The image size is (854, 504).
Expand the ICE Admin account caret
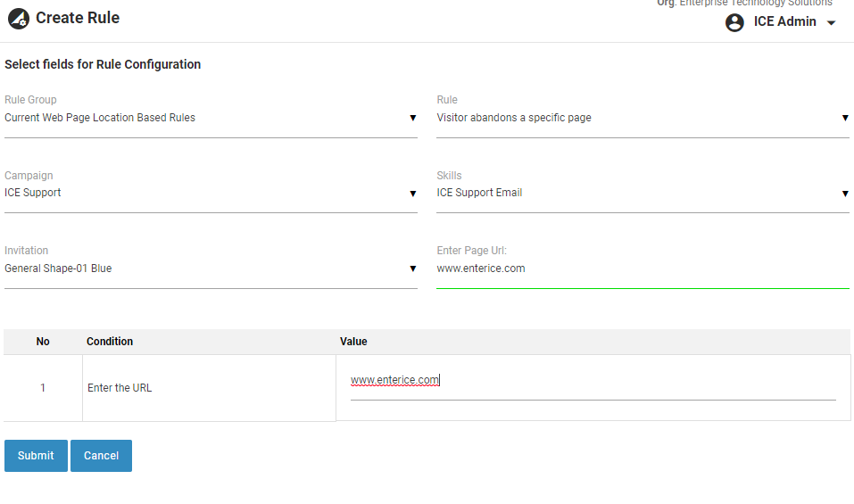(832, 23)
